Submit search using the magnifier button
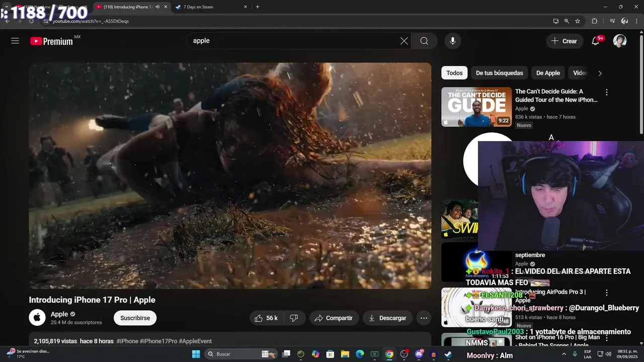644x362 pixels. pyautogui.click(x=424, y=41)
